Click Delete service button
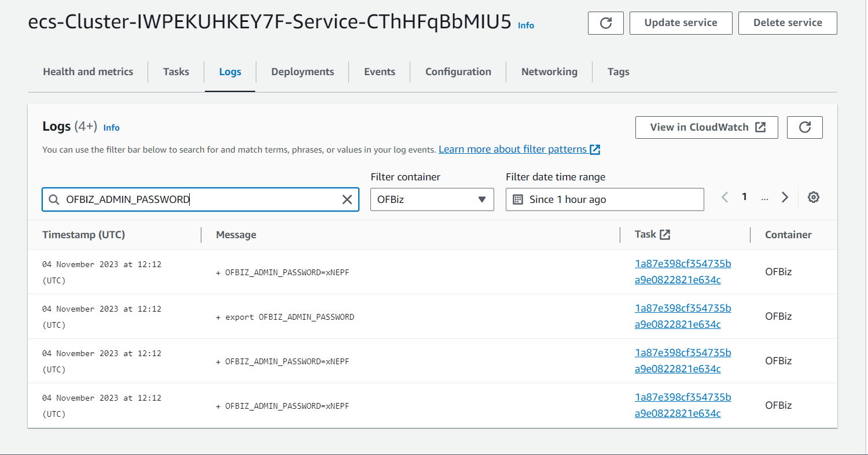 [788, 23]
